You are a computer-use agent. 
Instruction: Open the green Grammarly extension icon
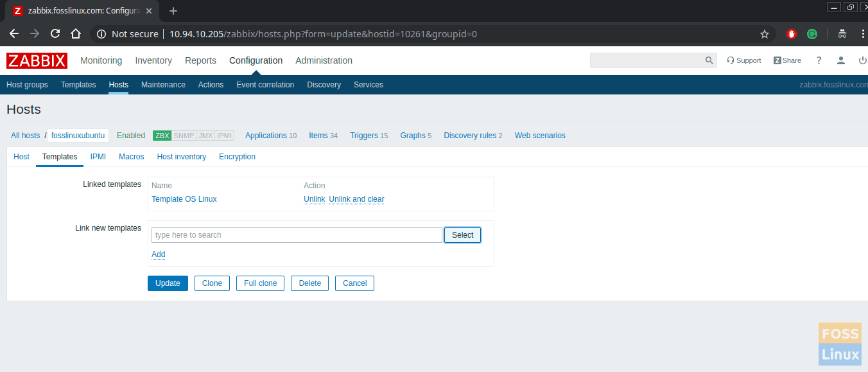(x=812, y=34)
